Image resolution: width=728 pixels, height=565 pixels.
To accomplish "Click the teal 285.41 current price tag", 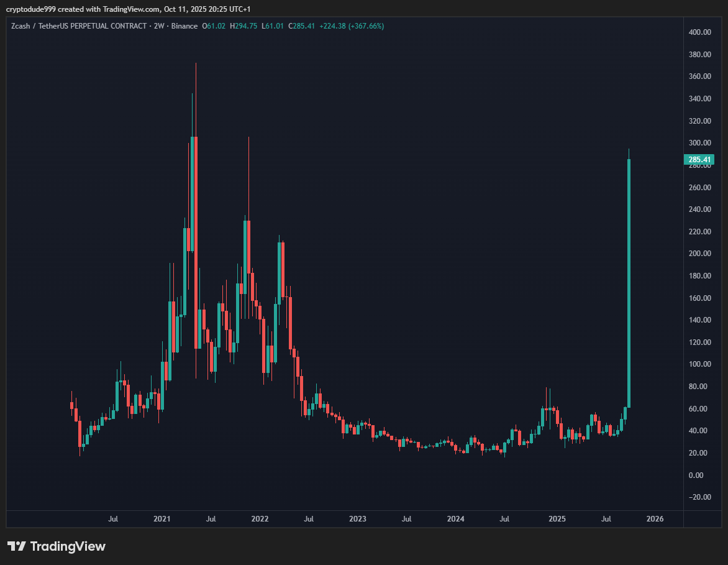I will tap(698, 159).
